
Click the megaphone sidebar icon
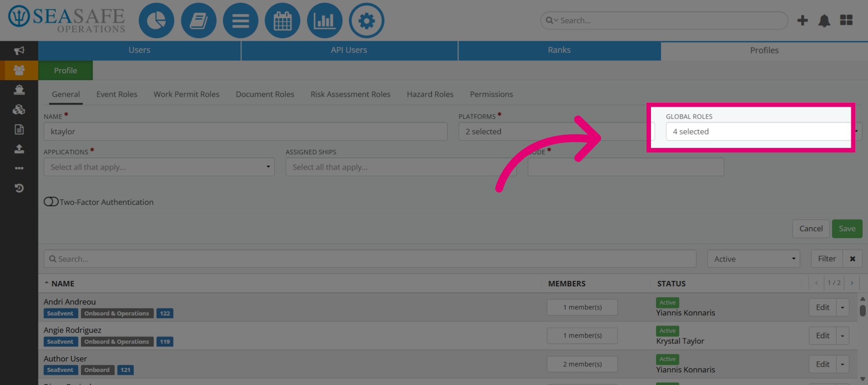point(19,51)
